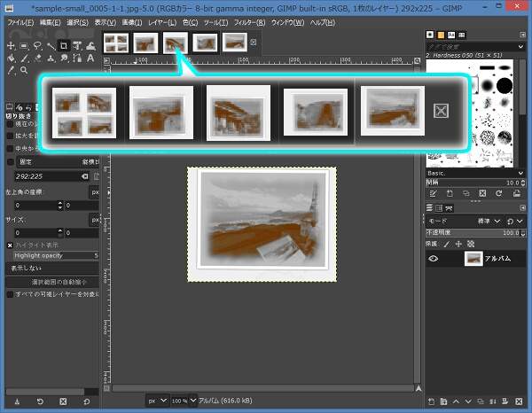Expand the 100% zoom level dropdown
The width and height of the screenshot is (532, 413).
click(182, 401)
